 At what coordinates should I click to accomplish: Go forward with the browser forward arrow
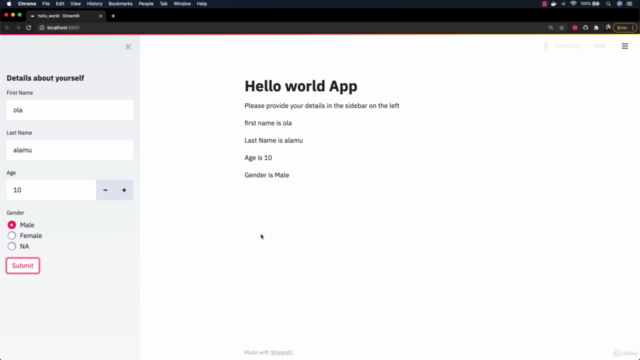[x=18, y=28]
